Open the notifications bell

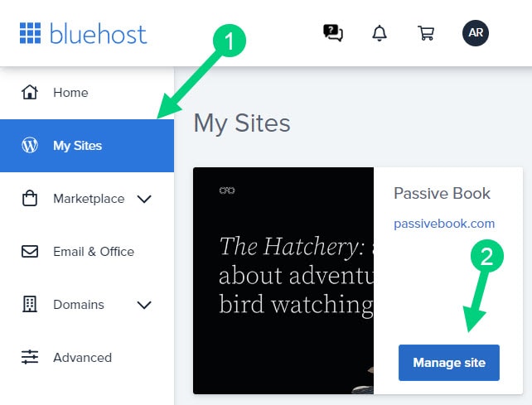(x=380, y=33)
